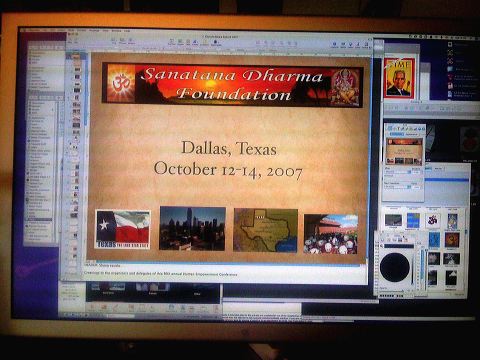Click the color wheel in Colors panel

click(395, 267)
